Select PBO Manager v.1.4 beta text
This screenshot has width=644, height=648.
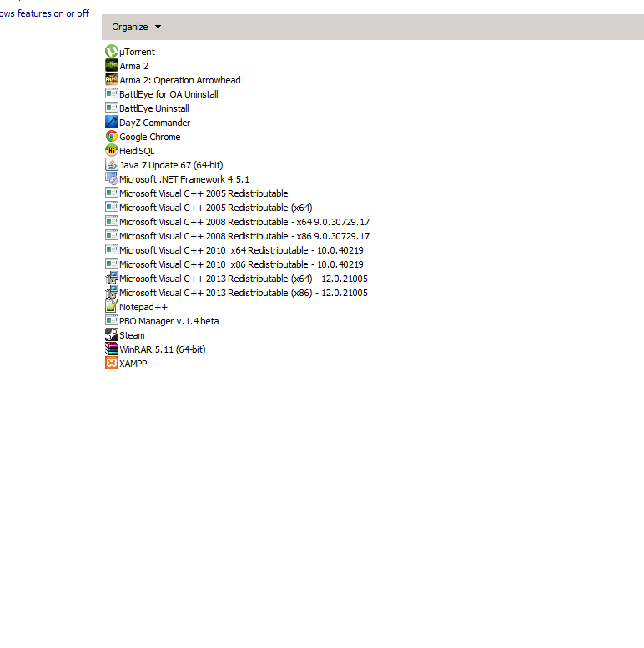click(x=169, y=321)
